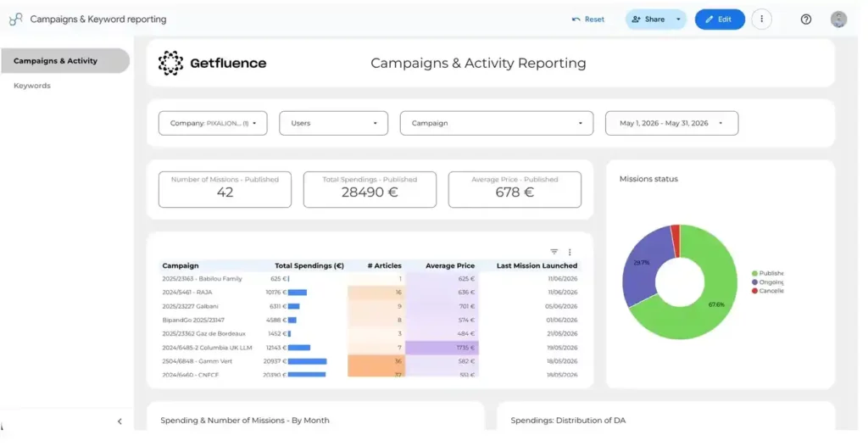Click the Missions status chart title
Screen dimensions: 868x446
coord(648,179)
